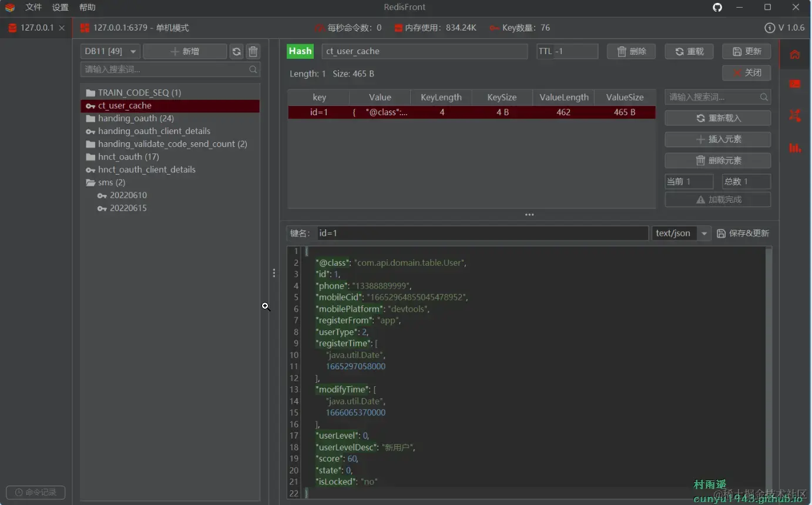Open the command terminal sidebar icon

point(795,84)
